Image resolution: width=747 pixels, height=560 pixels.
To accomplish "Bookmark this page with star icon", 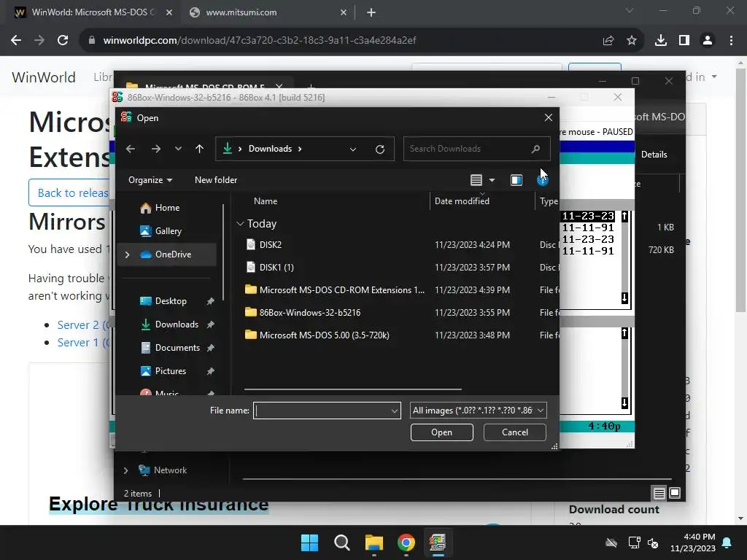I will [632, 41].
